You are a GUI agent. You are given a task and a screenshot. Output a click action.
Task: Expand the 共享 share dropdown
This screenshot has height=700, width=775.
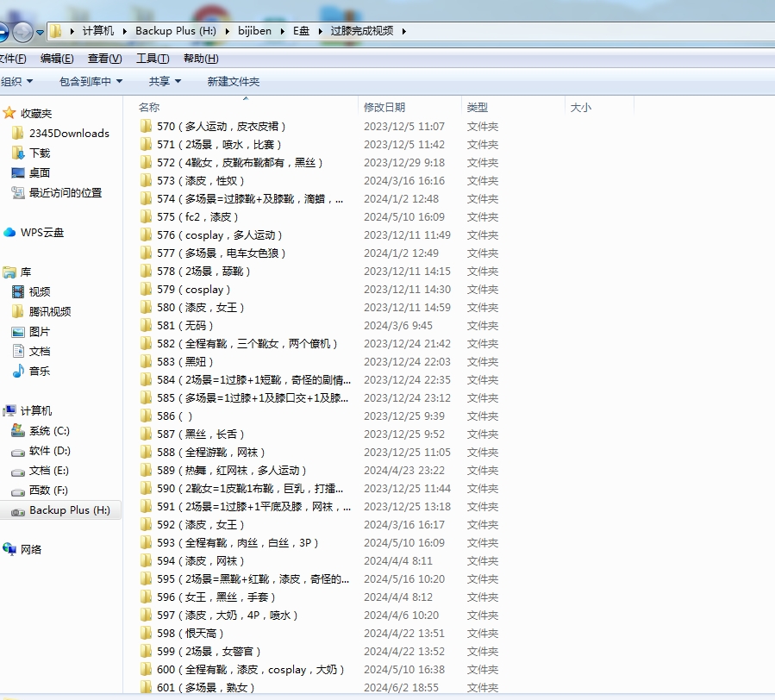(165, 81)
